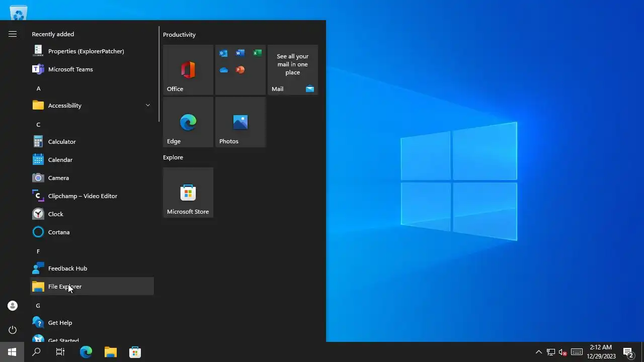
Task: Open the Accessibility folder entry
Action: click(92, 106)
